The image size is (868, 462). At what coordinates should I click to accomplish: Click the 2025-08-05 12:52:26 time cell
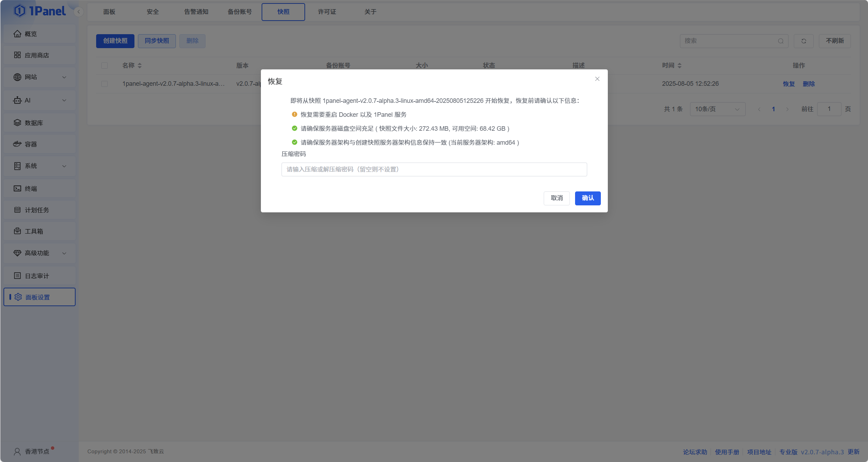click(690, 84)
